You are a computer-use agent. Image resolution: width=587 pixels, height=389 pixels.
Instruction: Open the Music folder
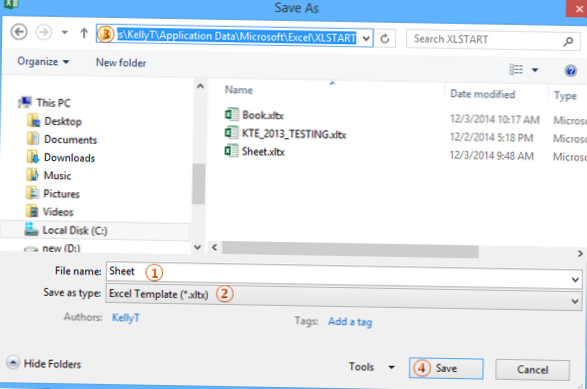pos(49,176)
